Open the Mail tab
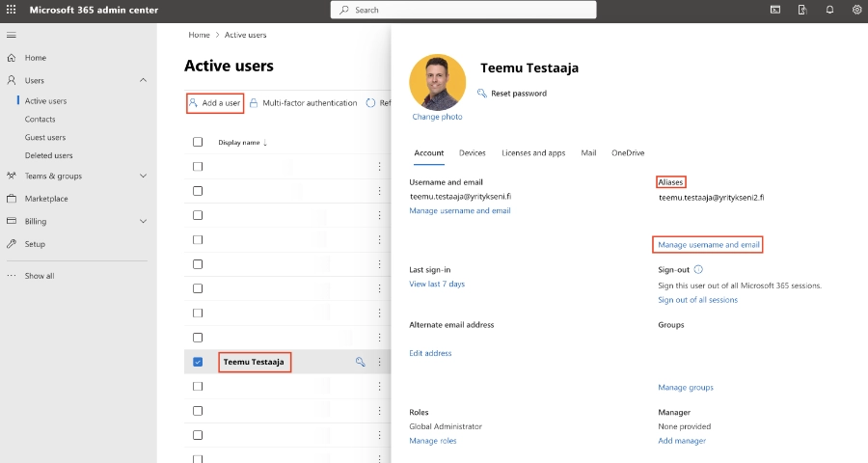The width and height of the screenshot is (868, 463). click(x=588, y=152)
